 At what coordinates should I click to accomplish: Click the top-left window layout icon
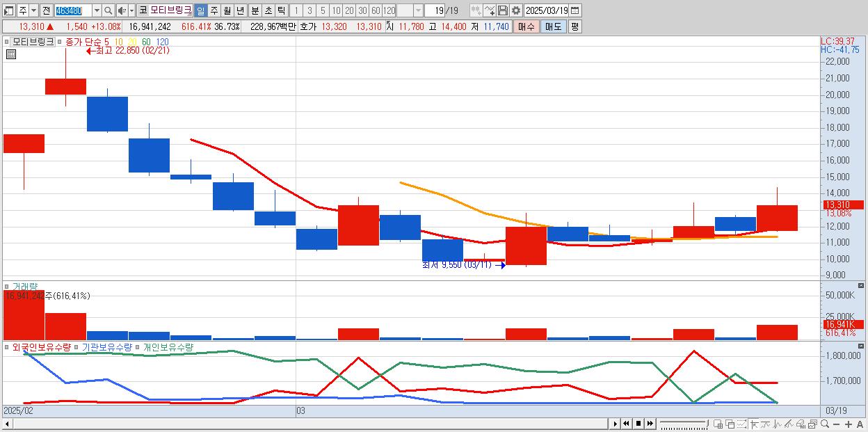(9, 10)
